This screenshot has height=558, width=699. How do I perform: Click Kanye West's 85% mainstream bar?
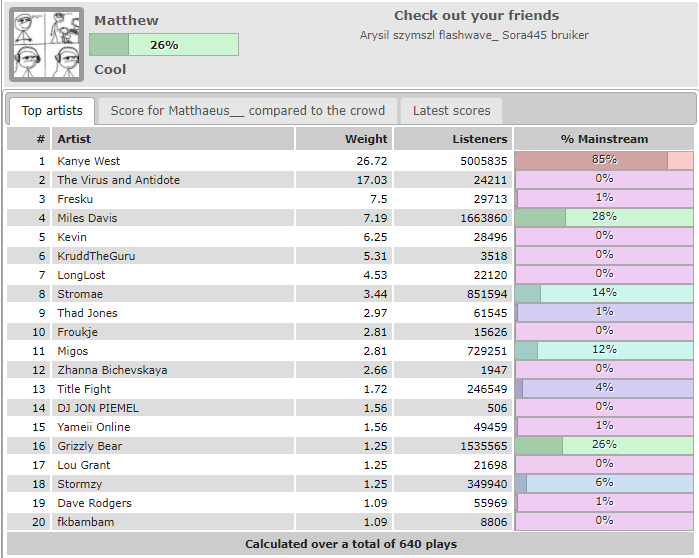click(604, 160)
